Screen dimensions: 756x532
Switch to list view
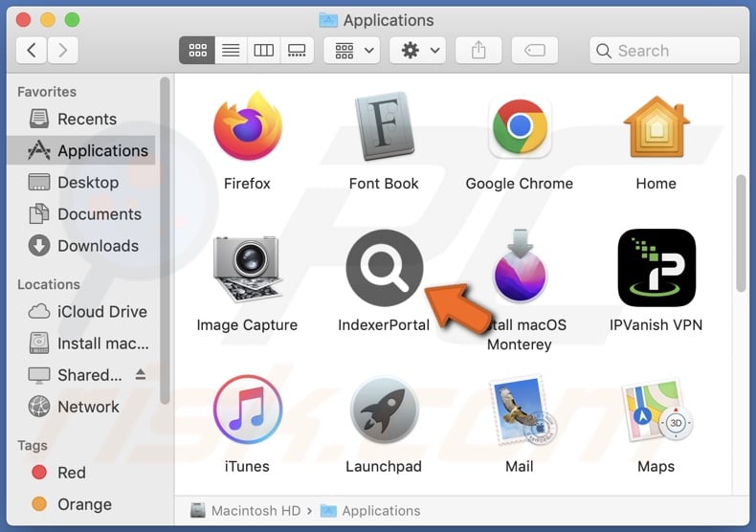pyautogui.click(x=231, y=50)
